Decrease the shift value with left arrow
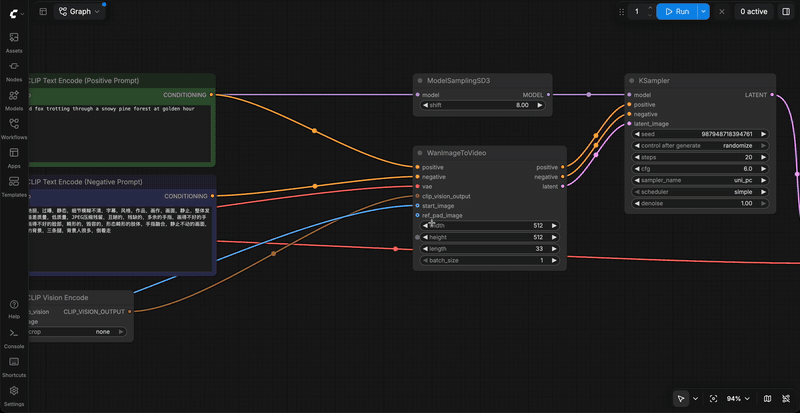The width and height of the screenshot is (800, 413). pyautogui.click(x=425, y=105)
